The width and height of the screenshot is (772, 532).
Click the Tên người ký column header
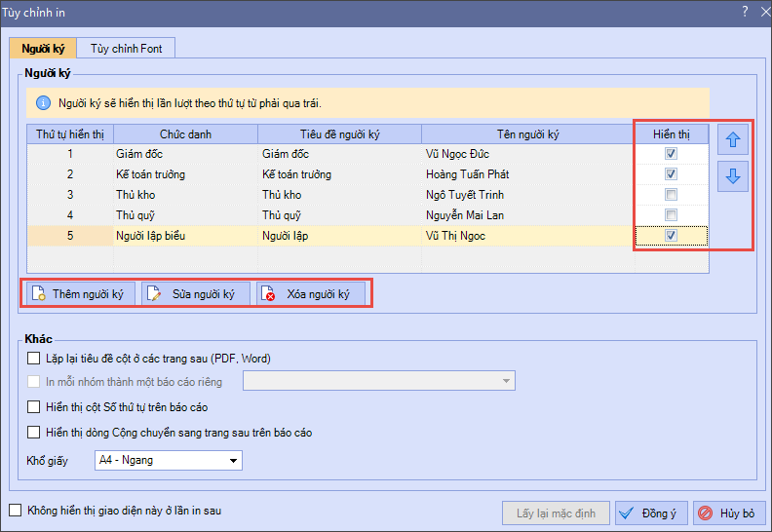tap(528, 133)
